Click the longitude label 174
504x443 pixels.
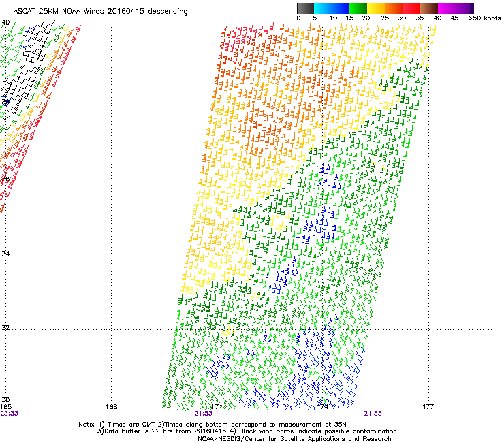322,407
